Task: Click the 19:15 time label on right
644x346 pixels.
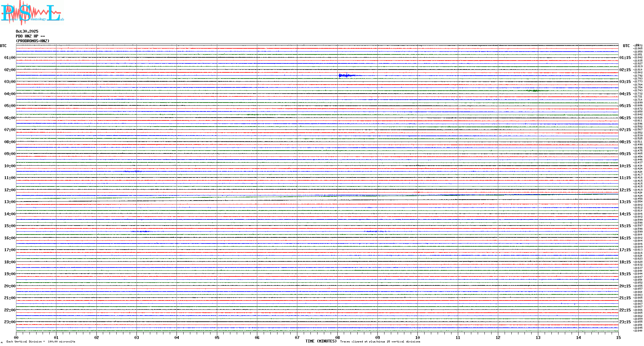Action: pyautogui.click(x=625, y=274)
